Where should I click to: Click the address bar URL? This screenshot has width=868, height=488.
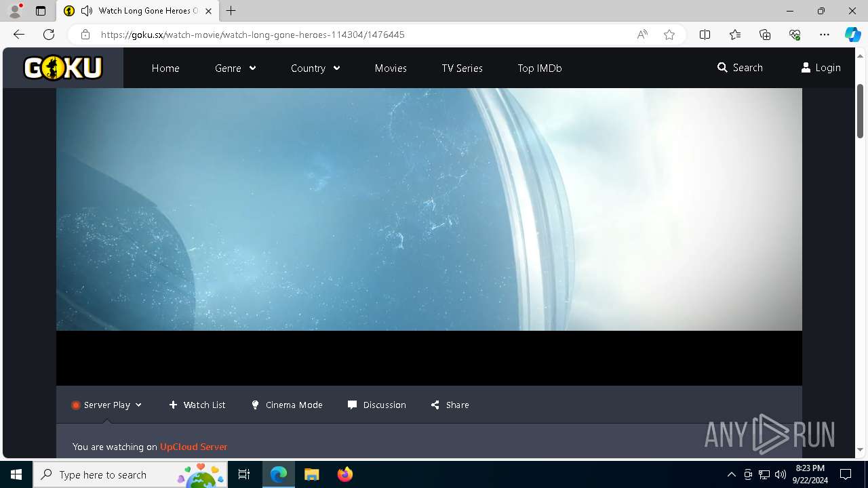(x=253, y=35)
